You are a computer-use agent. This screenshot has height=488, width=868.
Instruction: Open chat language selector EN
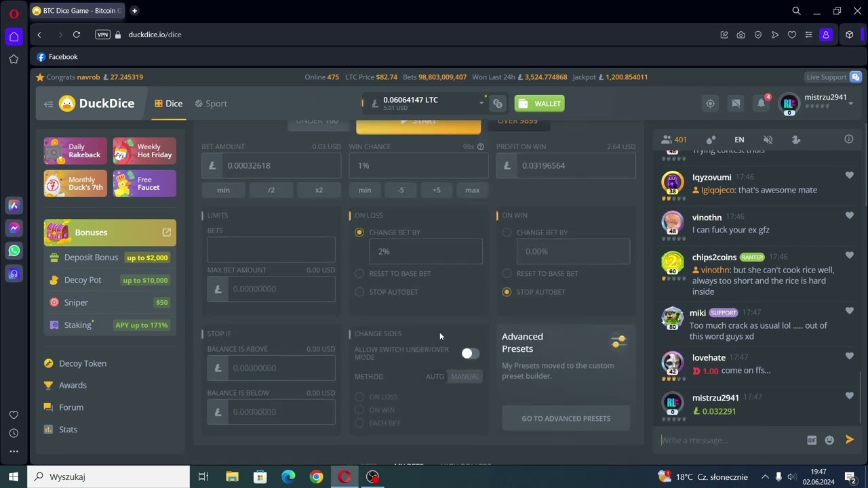pyautogui.click(x=739, y=140)
